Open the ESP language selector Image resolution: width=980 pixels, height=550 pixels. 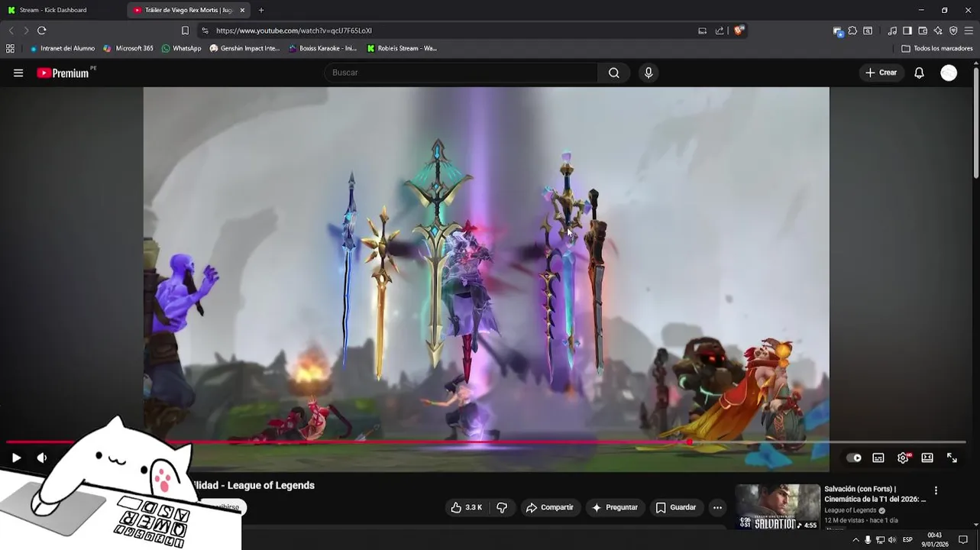click(x=907, y=540)
